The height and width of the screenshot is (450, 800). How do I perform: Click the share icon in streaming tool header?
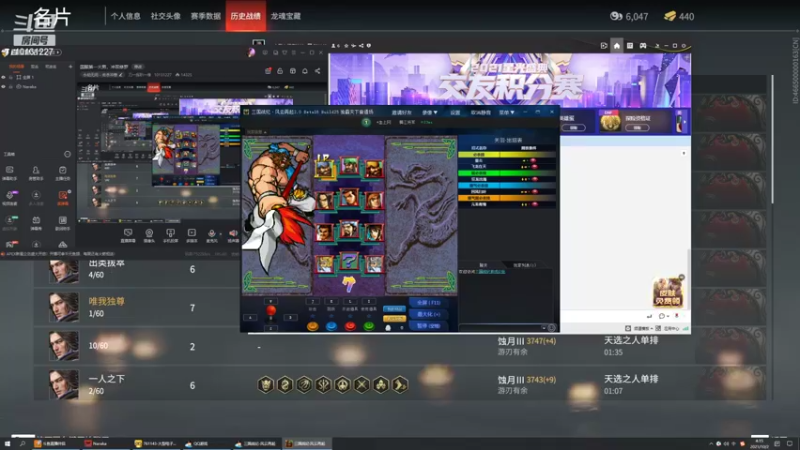point(317,71)
